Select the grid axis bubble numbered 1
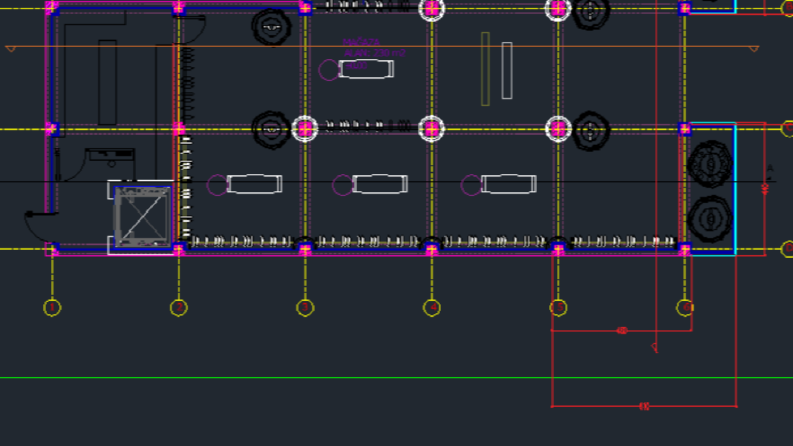 (x=52, y=307)
